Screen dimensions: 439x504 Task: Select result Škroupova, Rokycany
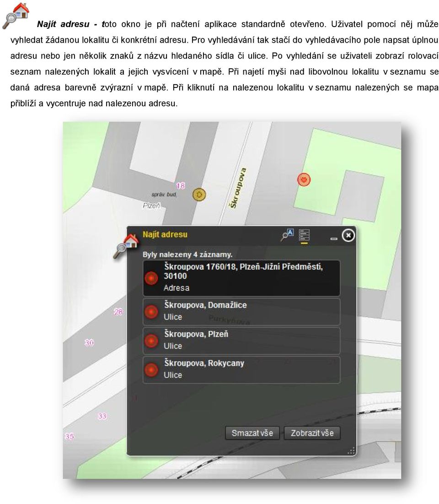coord(241,369)
